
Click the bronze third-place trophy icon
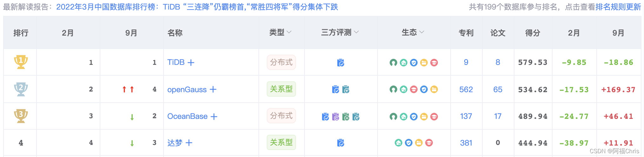coord(21,116)
